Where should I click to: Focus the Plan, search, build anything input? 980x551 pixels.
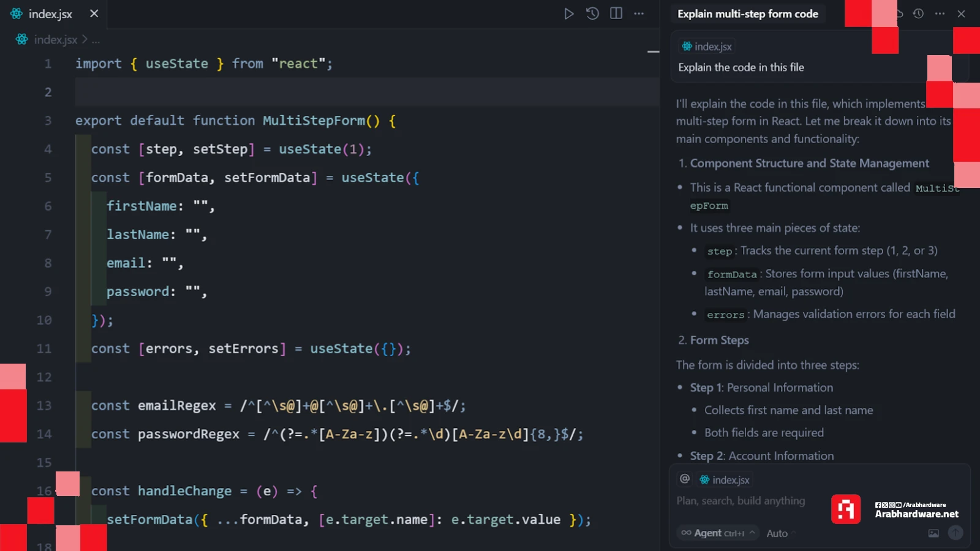pos(741,501)
